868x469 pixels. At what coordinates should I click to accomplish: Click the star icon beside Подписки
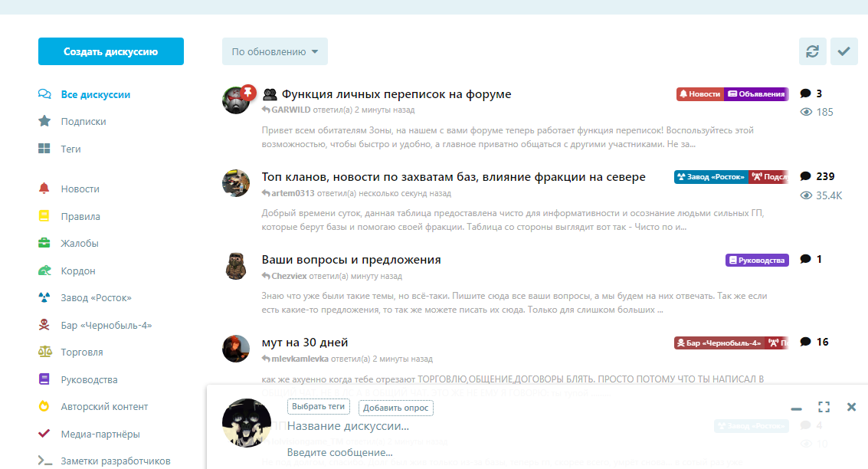[44, 121]
